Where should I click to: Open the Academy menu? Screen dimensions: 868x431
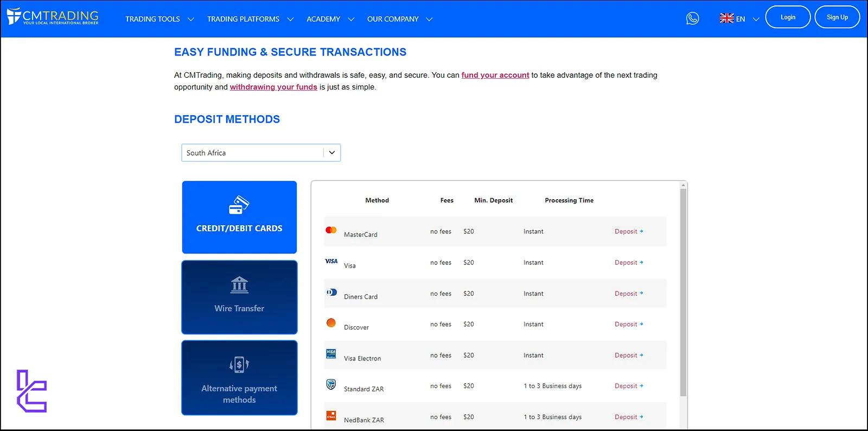[323, 19]
